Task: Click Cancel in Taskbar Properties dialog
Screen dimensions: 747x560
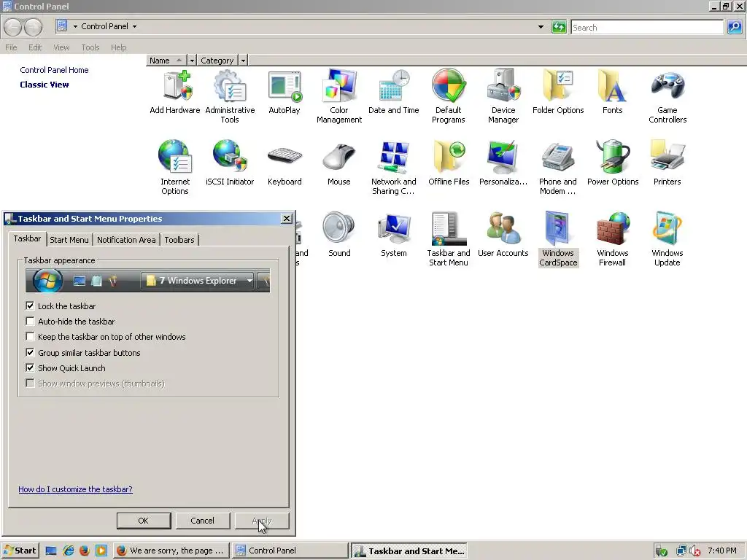Action: click(203, 521)
